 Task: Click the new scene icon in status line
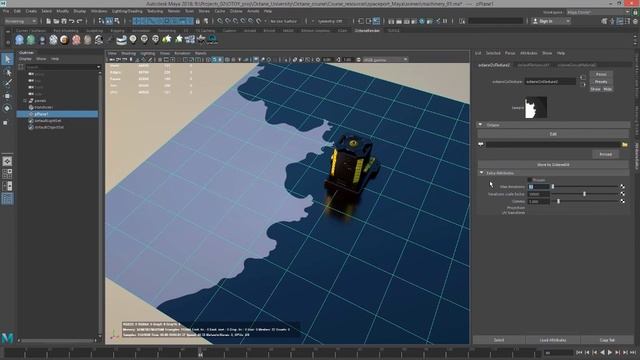[48, 21]
